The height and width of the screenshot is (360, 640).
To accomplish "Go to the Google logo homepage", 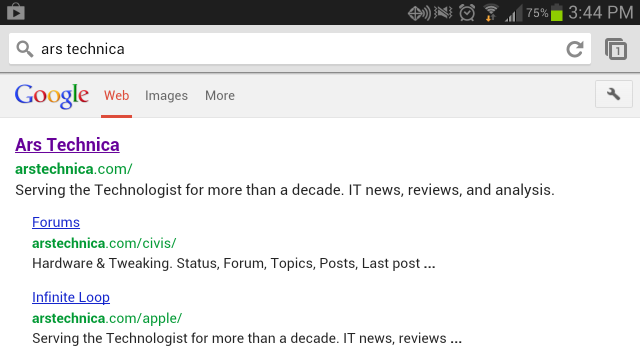I will coord(52,96).
